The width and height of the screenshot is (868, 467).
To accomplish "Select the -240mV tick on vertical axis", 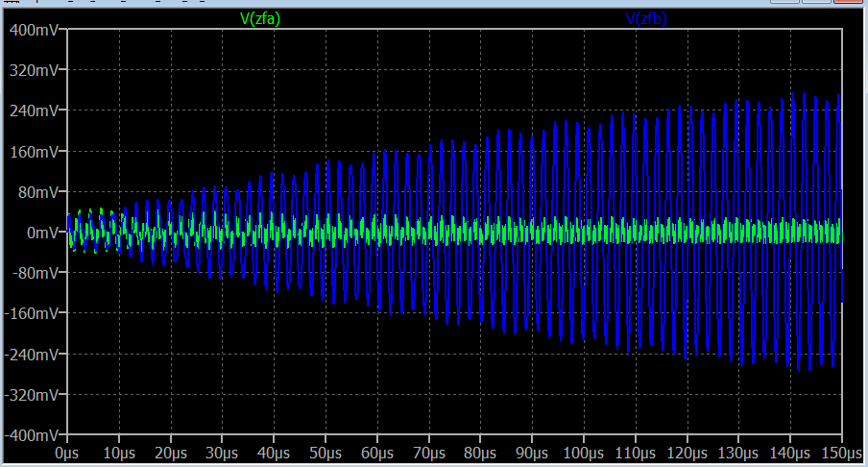I will (34, 354).
